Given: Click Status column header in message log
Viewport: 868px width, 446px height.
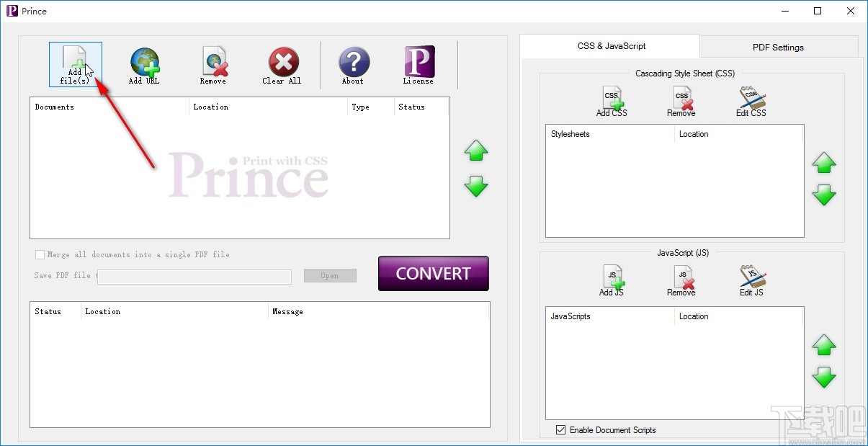Looking at the screenshot, I should pyautogui.click(x=55, y=311).
